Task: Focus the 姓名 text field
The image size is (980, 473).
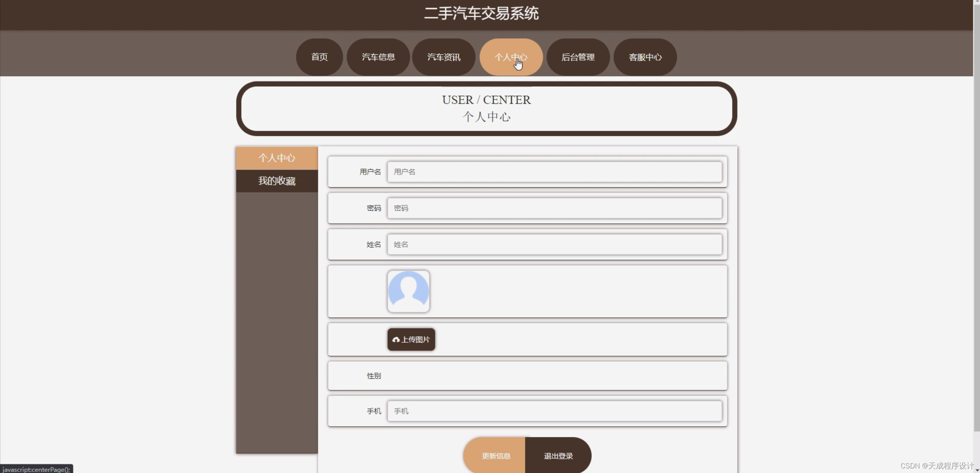Action: 554,244
